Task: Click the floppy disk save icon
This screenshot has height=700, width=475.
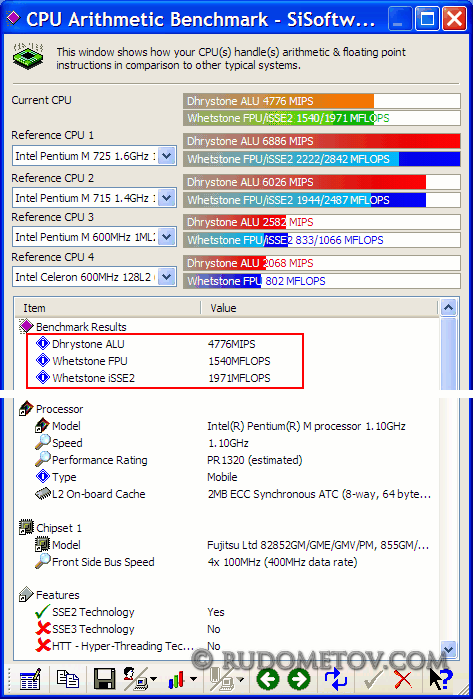Action: click(105, 679)
